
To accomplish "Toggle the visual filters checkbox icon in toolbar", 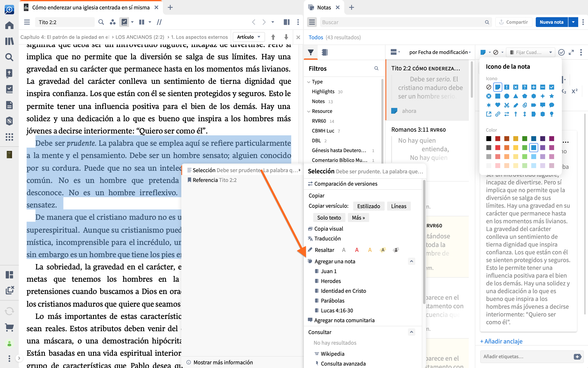I will [x=124, y=22].
